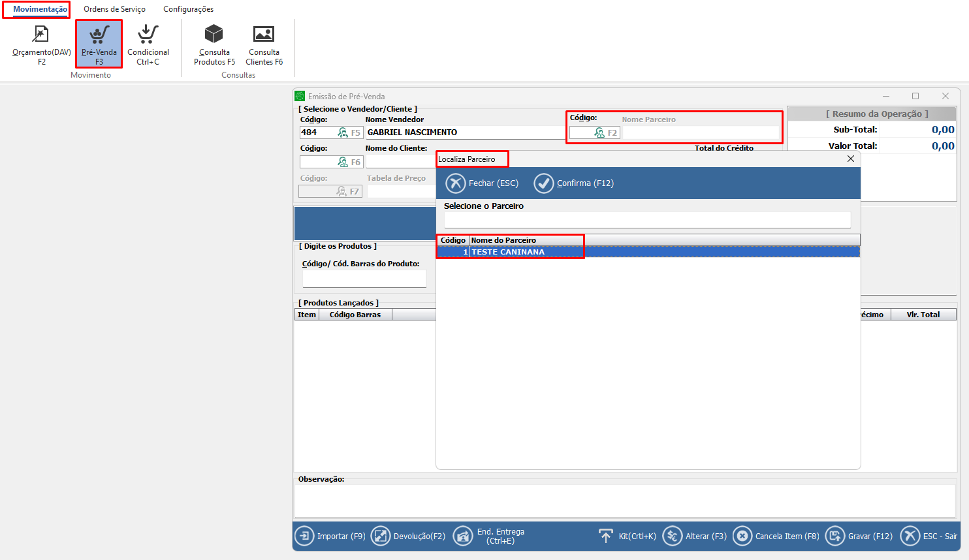Image resolution: width=969 pixels, height=560 pixels.
Task: Select TESTE CANINANA partner row
Action: click(x=508, y=252)
